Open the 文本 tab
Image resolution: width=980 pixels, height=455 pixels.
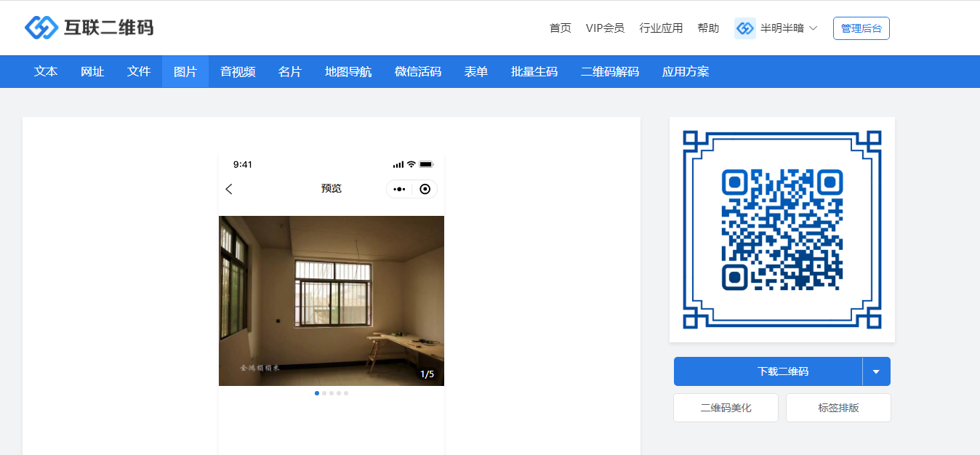click(46, 71)
